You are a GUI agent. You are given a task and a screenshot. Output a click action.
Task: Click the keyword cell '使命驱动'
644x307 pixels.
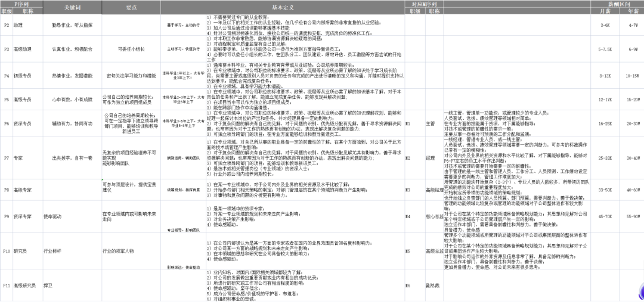click(72, 216)
